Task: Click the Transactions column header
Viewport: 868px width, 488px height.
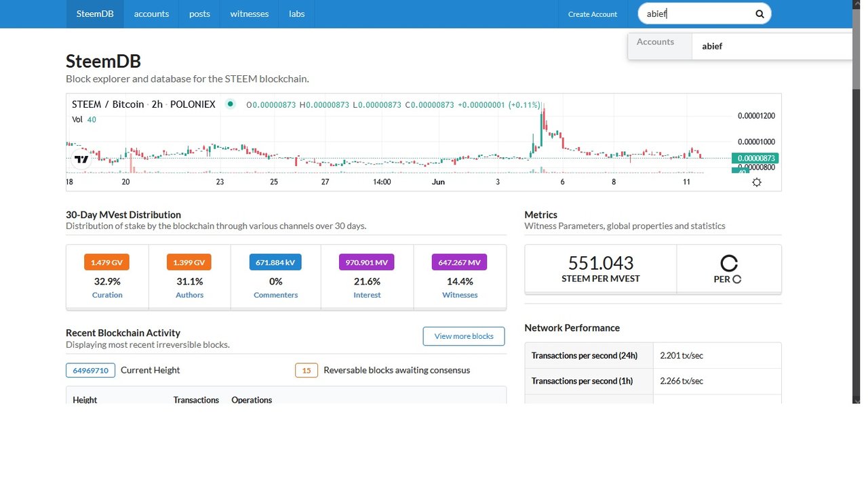Action: (196, 400)
